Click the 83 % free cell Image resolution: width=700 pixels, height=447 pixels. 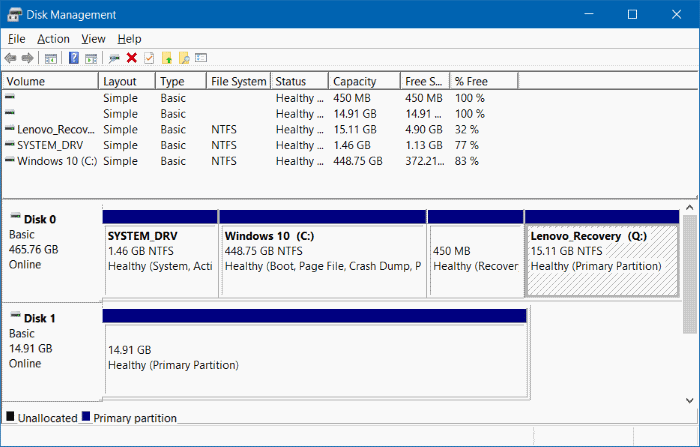click(467, 161)
